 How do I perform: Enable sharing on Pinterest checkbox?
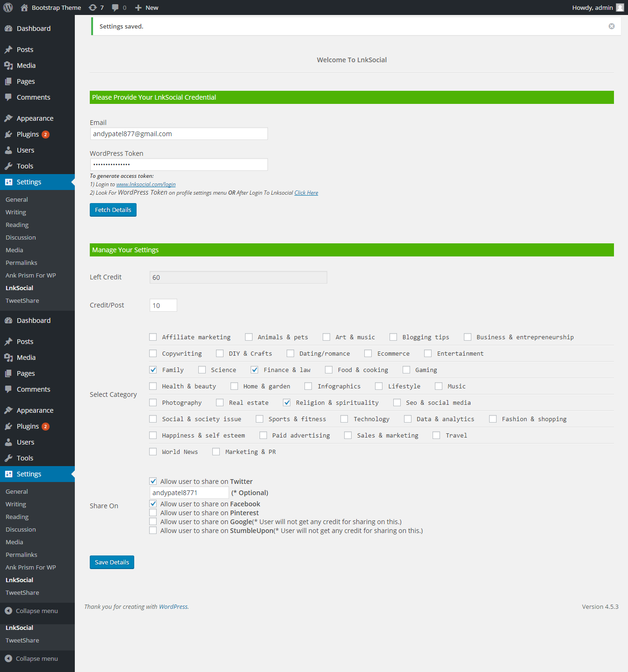tap(153, 512)
